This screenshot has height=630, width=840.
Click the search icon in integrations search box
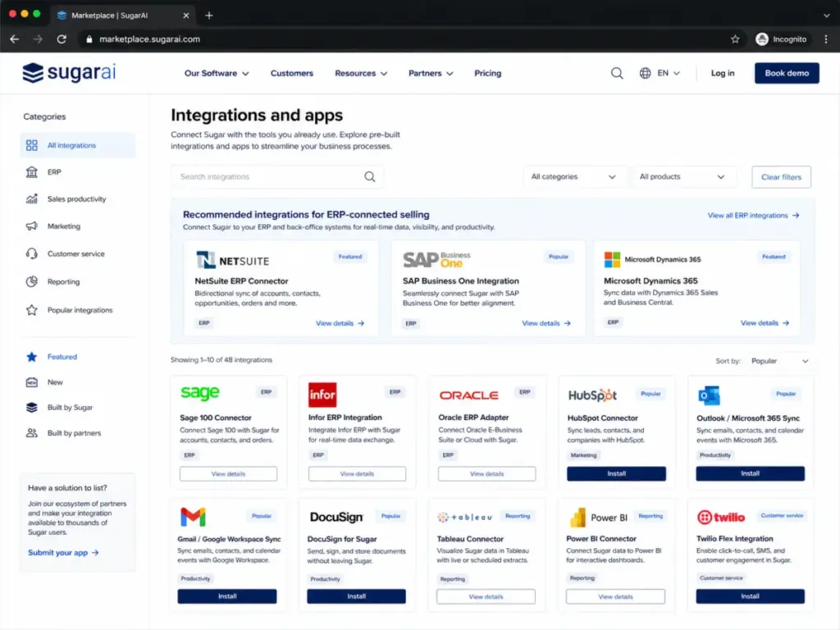[370, 177]
